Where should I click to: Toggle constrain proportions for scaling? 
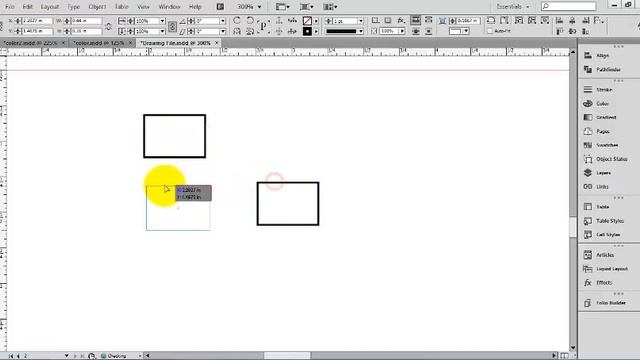[172, 26]
